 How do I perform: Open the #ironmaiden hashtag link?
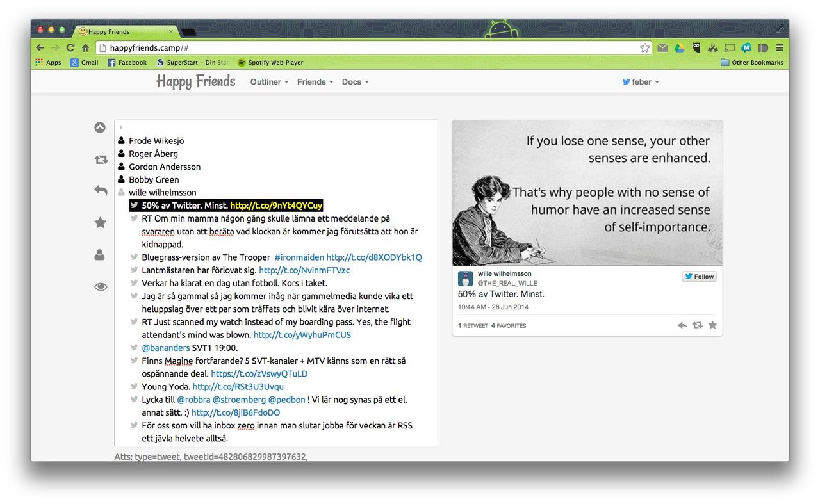[x=298, y=257]
